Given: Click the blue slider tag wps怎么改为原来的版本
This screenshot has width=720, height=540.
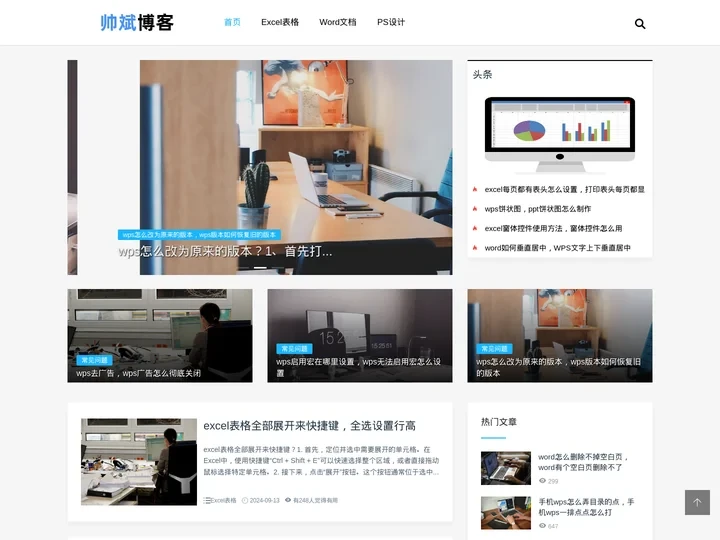Looking at the screenshot, I should click(199, 235).
